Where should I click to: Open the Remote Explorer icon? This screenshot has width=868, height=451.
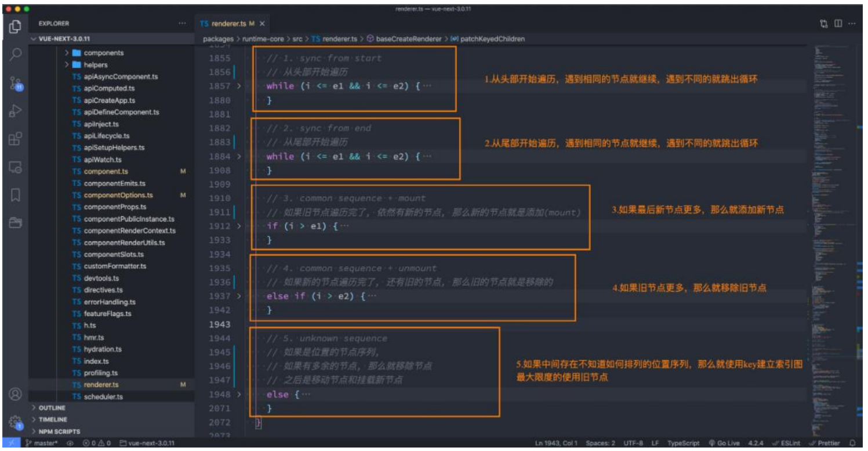16,167
